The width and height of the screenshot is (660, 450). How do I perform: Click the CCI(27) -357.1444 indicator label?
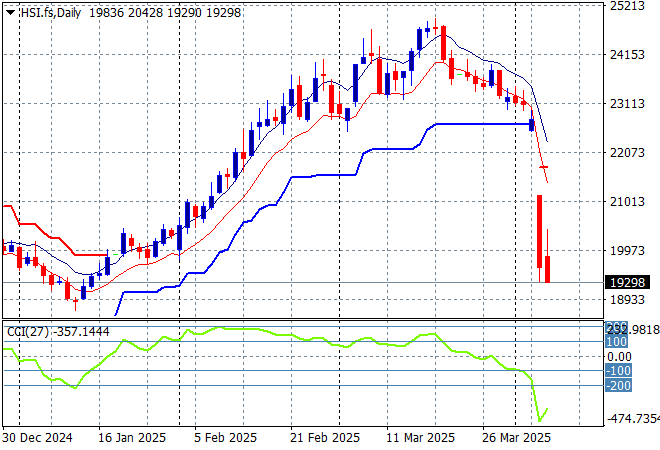tap(58, 332)
